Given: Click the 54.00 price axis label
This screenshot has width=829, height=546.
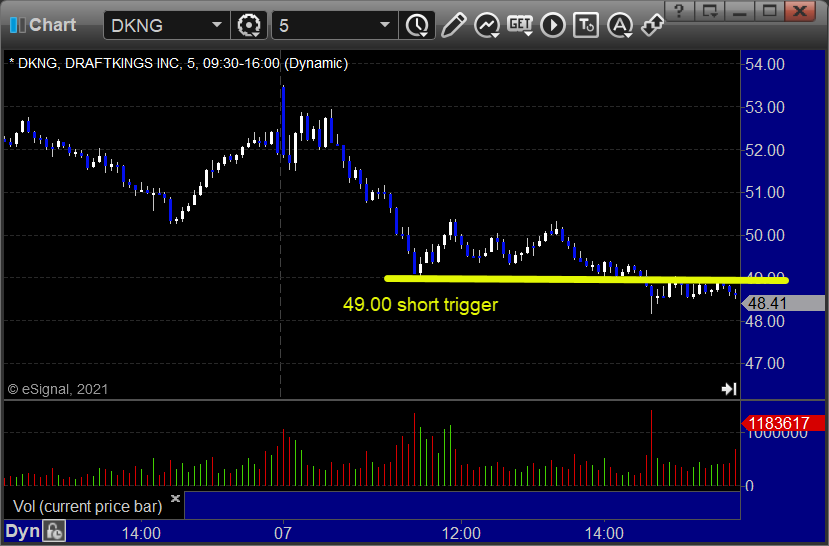Looking at the screenshot, I should coord(764,64).
